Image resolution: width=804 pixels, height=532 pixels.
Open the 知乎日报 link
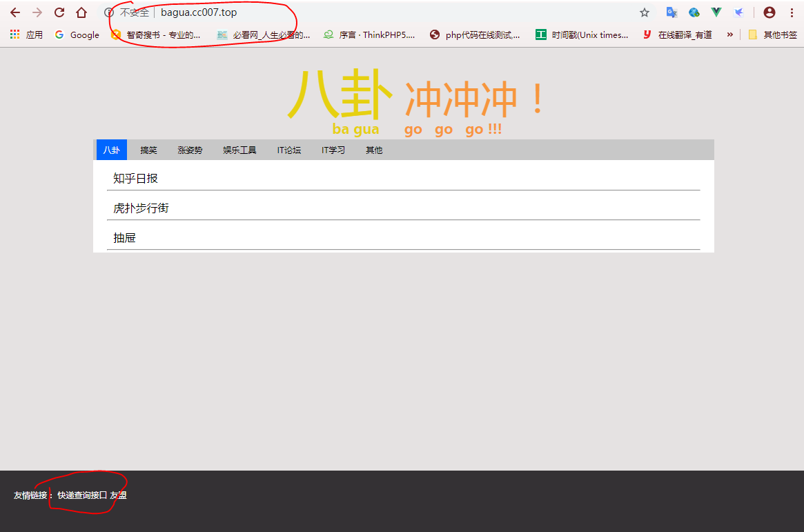coord(136,178)
